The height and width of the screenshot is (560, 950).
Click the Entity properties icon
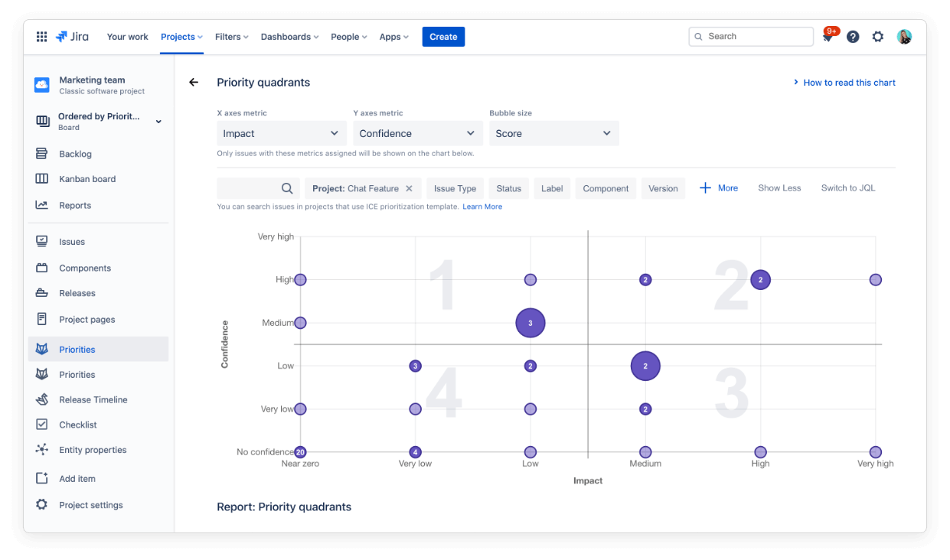[x=42, y=450]
